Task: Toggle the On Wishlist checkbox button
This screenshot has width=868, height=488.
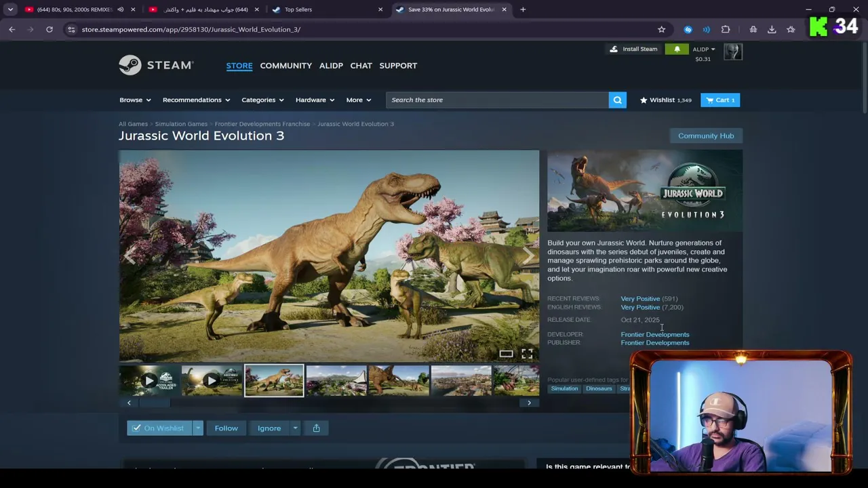Action: point(159,428)
